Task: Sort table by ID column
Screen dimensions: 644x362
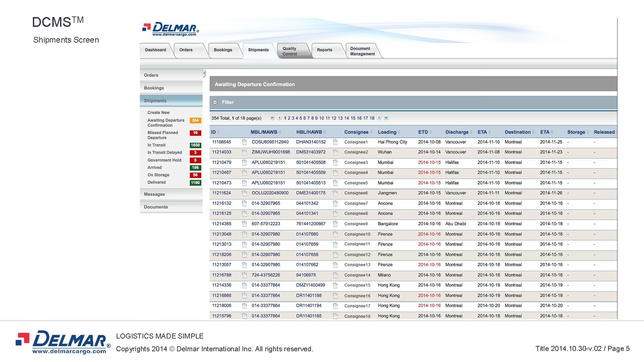Action: [x=215, y=132]
